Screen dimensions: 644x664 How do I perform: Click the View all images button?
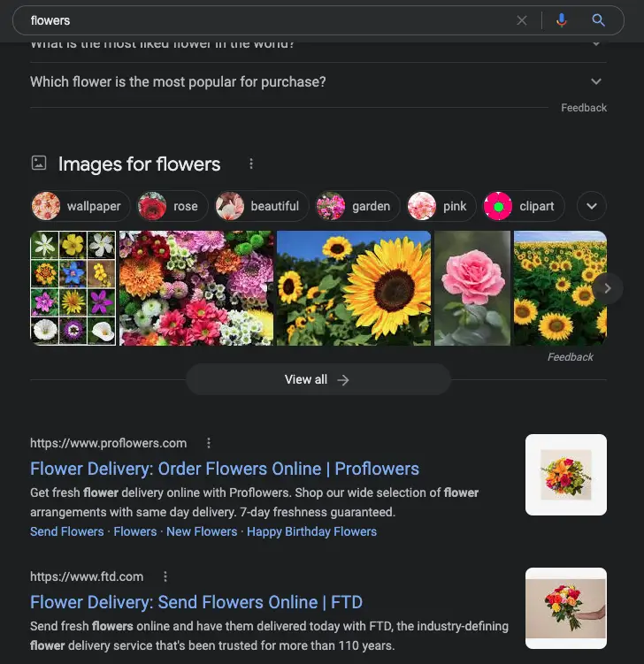[318, 379]
